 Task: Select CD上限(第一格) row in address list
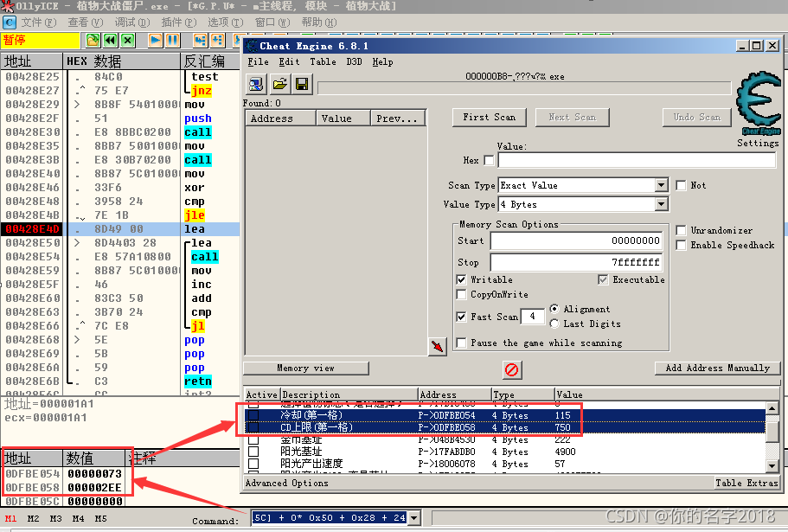tap(504, 427)
